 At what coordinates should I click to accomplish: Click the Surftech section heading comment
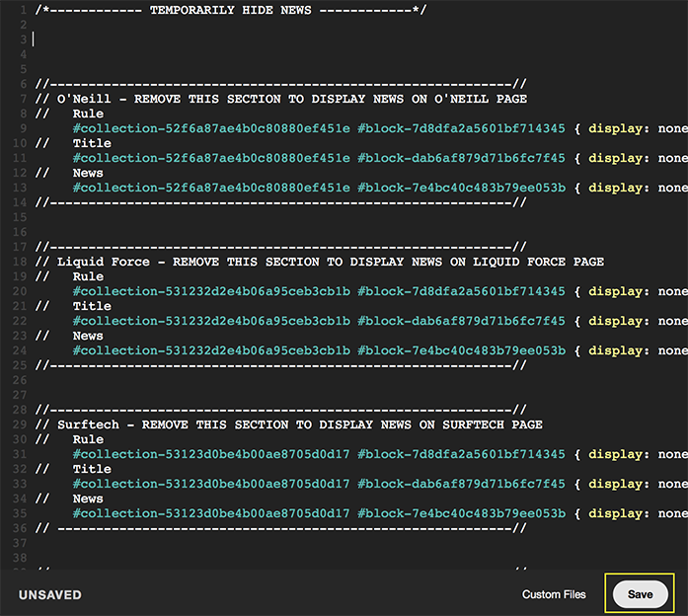pos(288,424)
